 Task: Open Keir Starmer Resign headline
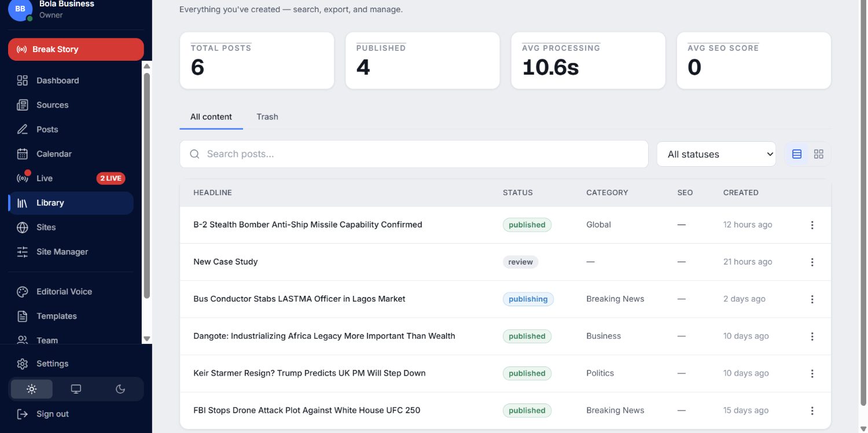tap(310, 373)
